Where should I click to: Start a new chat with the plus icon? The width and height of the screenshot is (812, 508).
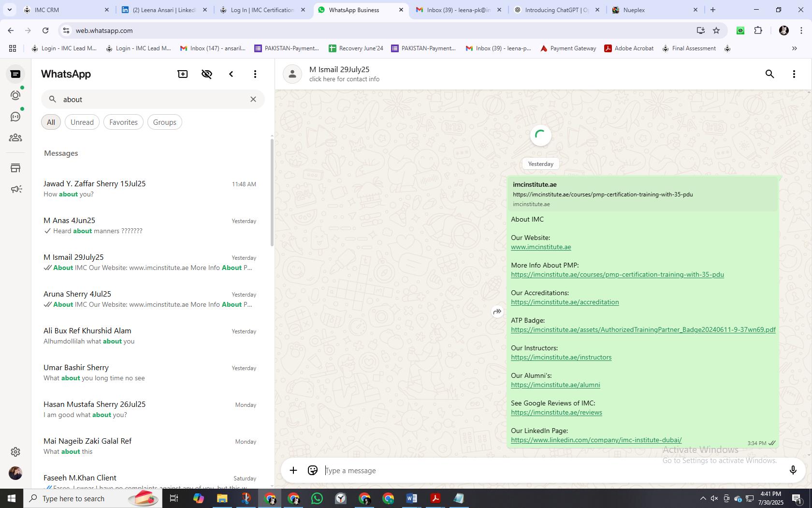click(183, 74)
